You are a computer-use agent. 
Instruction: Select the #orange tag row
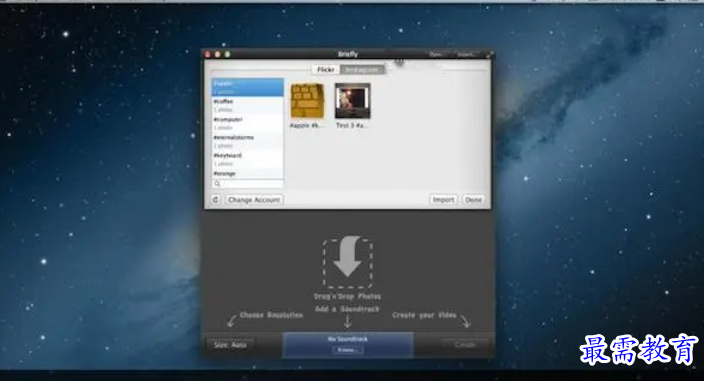247,173
